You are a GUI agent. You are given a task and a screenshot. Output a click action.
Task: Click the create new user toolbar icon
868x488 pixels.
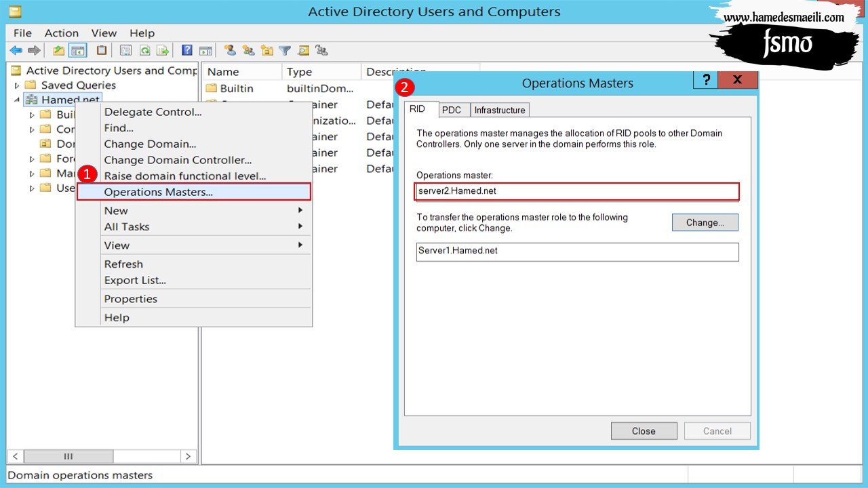click(x=230, y=50)
